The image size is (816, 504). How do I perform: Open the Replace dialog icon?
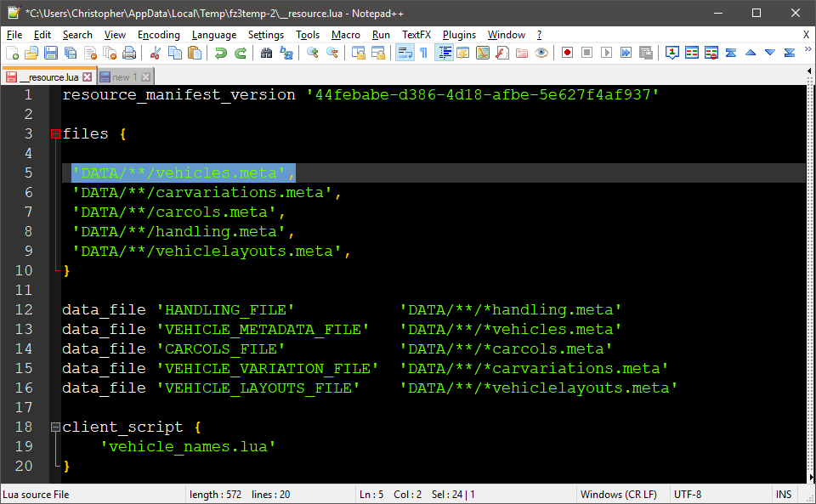tap(286, 53)
